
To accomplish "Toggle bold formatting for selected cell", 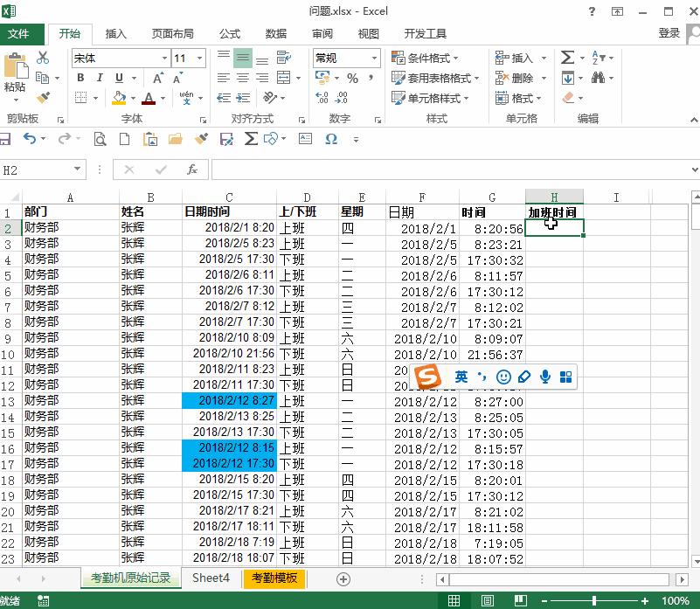I will (80, 78).
